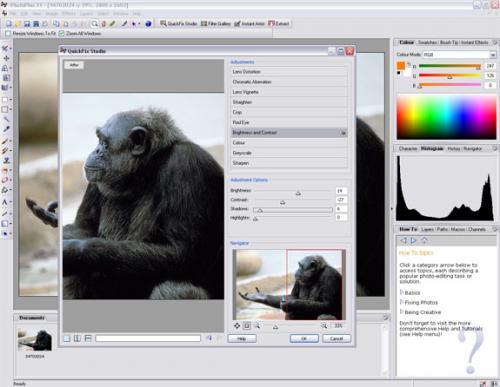The height and width of the screenshot is (387, 500).
Task: Expand the Fixing Photos topic
Action: coord(402,302)
